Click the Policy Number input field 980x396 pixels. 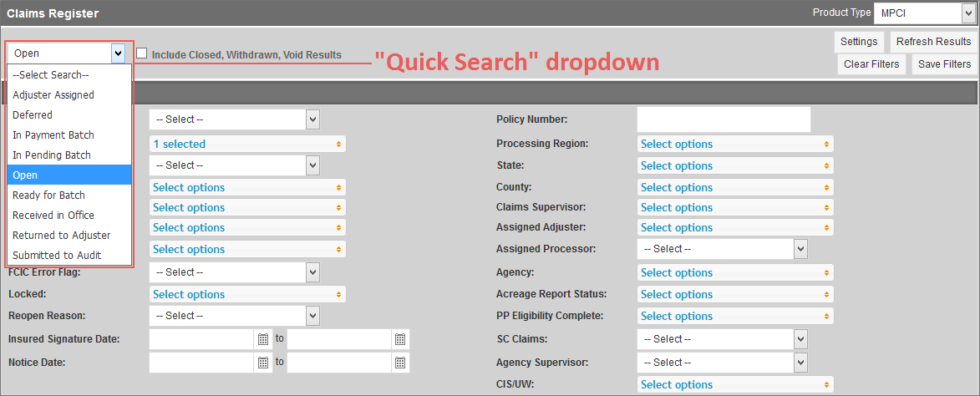[724, 119]
